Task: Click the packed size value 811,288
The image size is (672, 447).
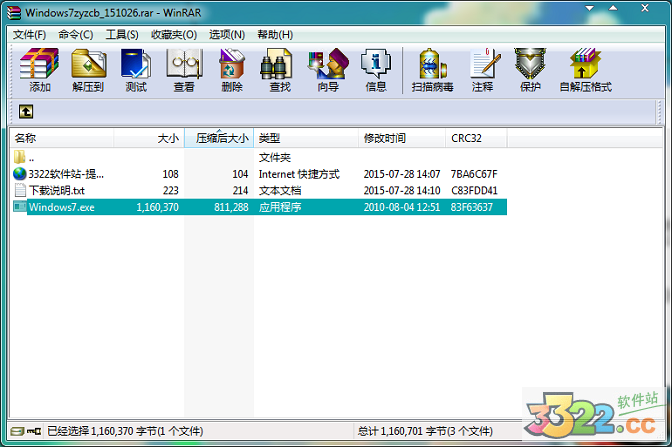Action: (231, 207)
